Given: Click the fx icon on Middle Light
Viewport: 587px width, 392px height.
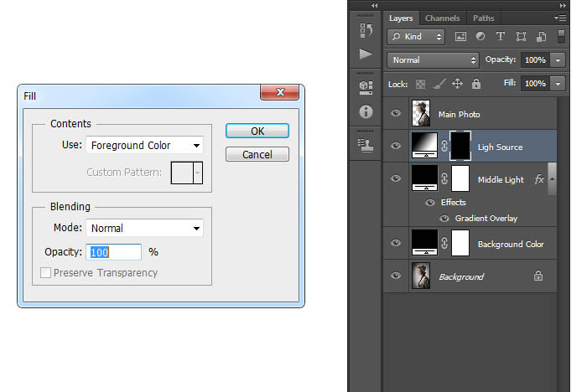Looking at the screenshot, I should click(539, 179).
